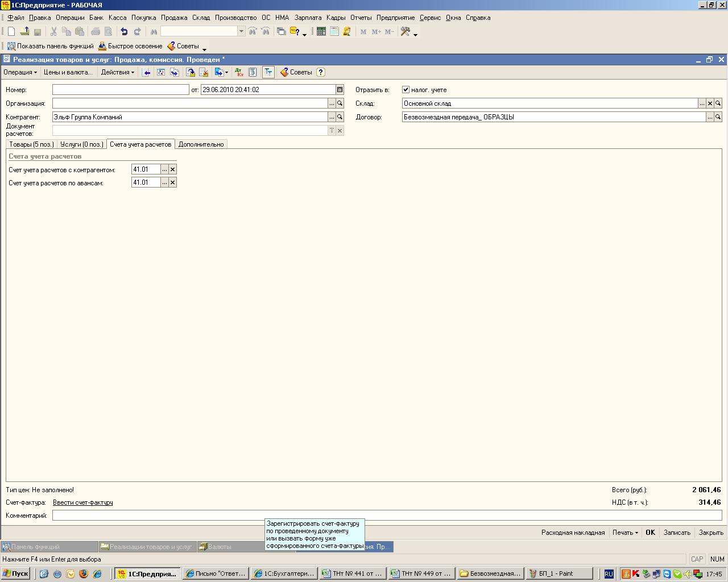The width and height of the screenshot is (728, 582).
Task: Clear счет учета расчетов по авансам value
Action: click(173, 182)
